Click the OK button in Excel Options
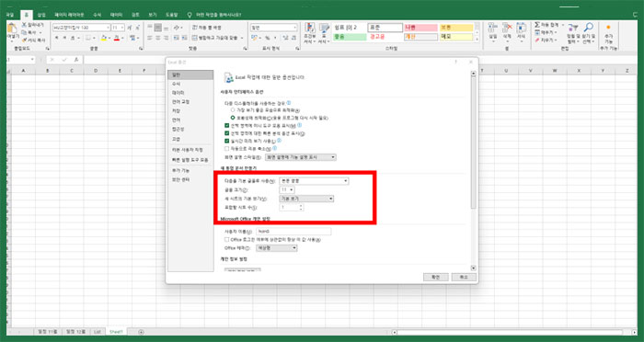This screenshot has width=644, height=342. point(435,277)
